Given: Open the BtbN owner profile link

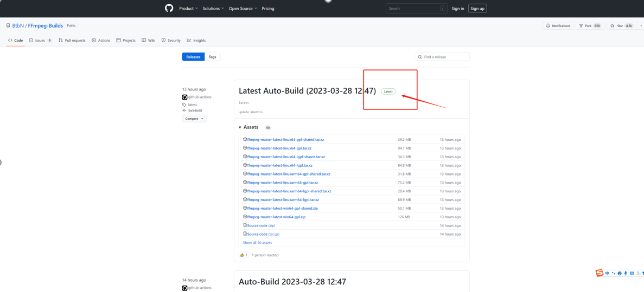Looking at the screenshot, I should 18,25.
